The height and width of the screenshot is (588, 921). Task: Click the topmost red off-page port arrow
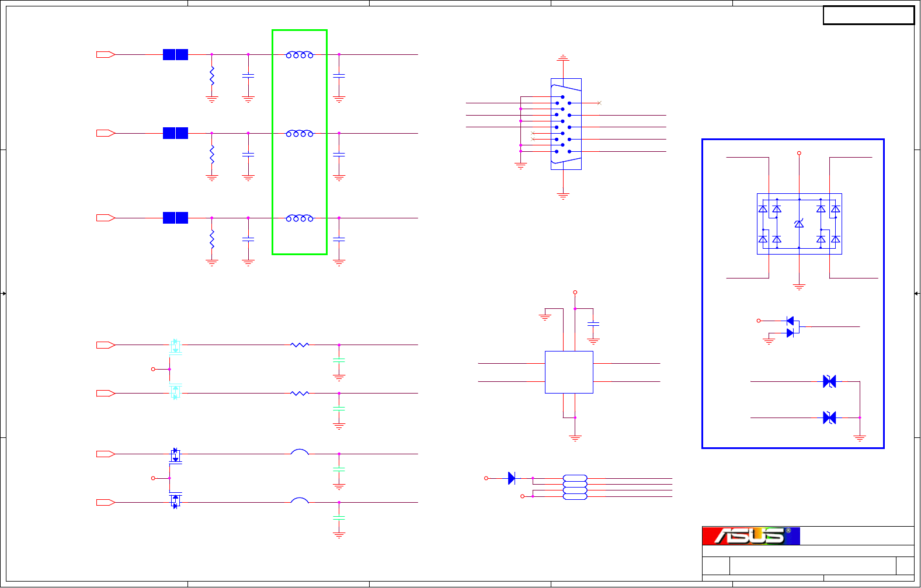point(106,54)
